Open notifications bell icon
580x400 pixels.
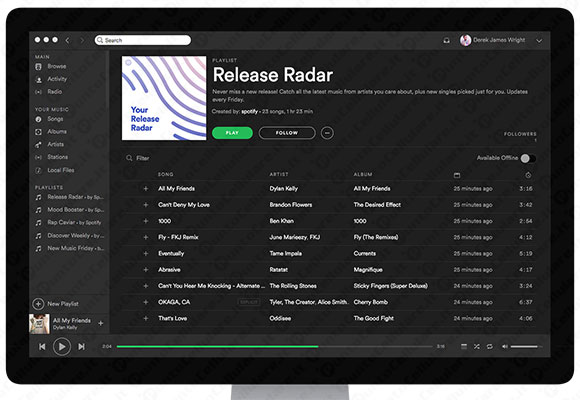(x=446, y=40)
